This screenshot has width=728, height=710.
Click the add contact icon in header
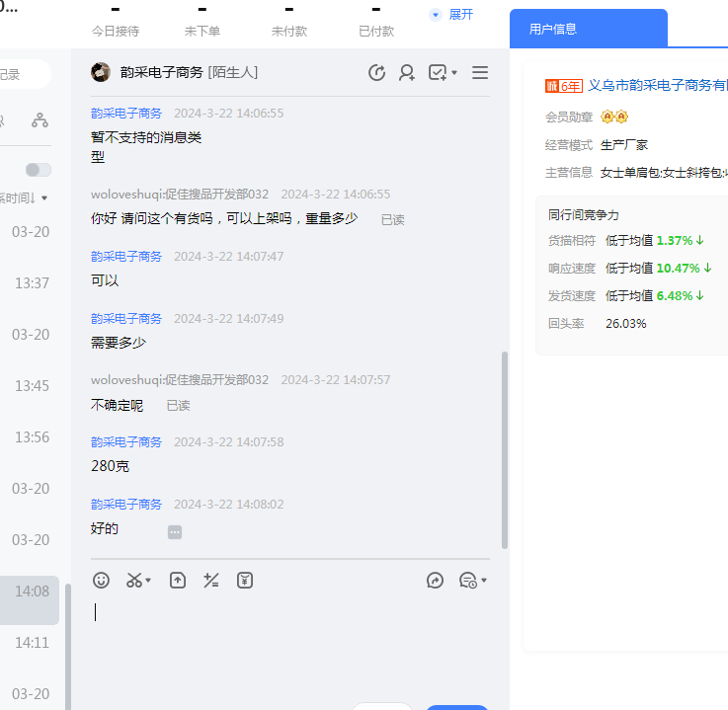(406, 72)
